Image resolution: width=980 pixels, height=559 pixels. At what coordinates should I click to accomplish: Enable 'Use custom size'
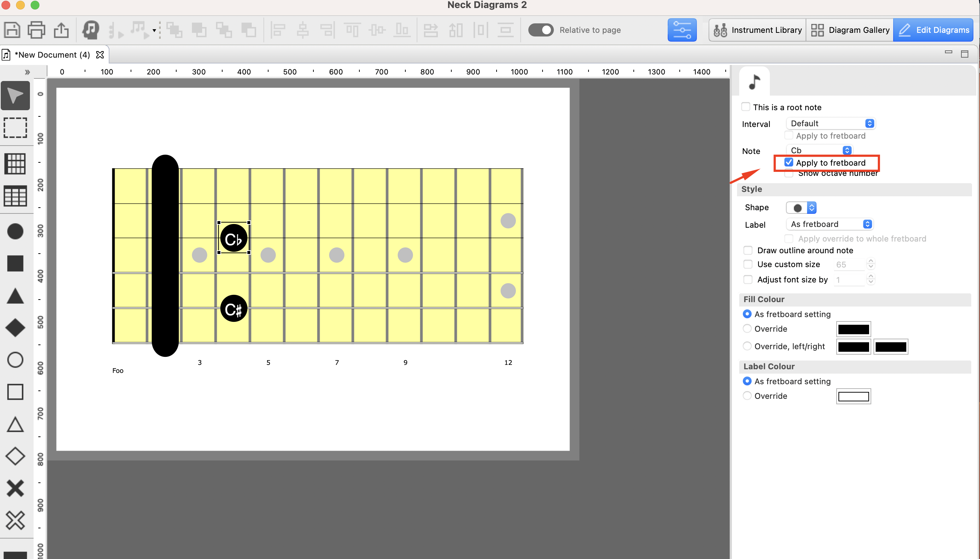748,264
